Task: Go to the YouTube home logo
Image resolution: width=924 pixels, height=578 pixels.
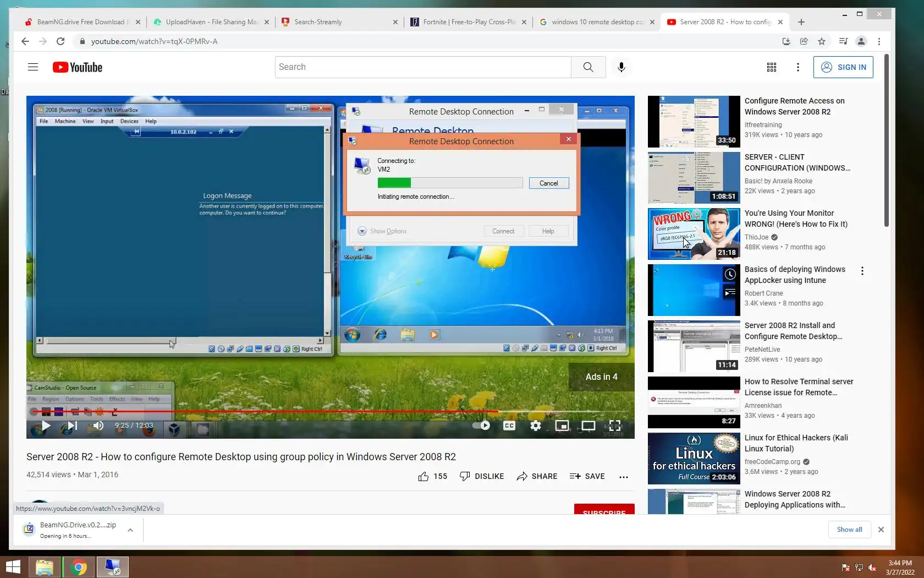Action: (78, 67)
